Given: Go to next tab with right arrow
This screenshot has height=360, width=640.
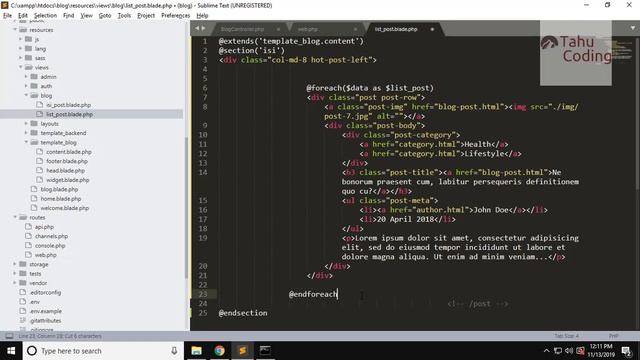Looking at the screenshot, I should [203, 28].
